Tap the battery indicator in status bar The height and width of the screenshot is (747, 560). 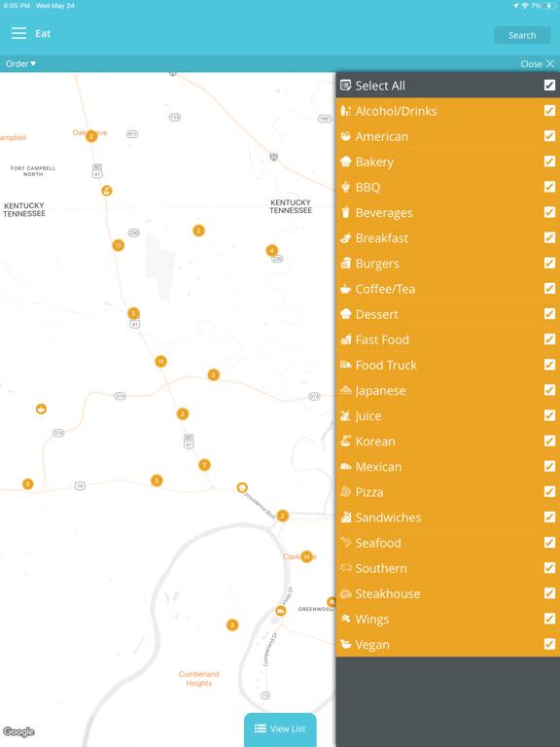tap(549, 6)
